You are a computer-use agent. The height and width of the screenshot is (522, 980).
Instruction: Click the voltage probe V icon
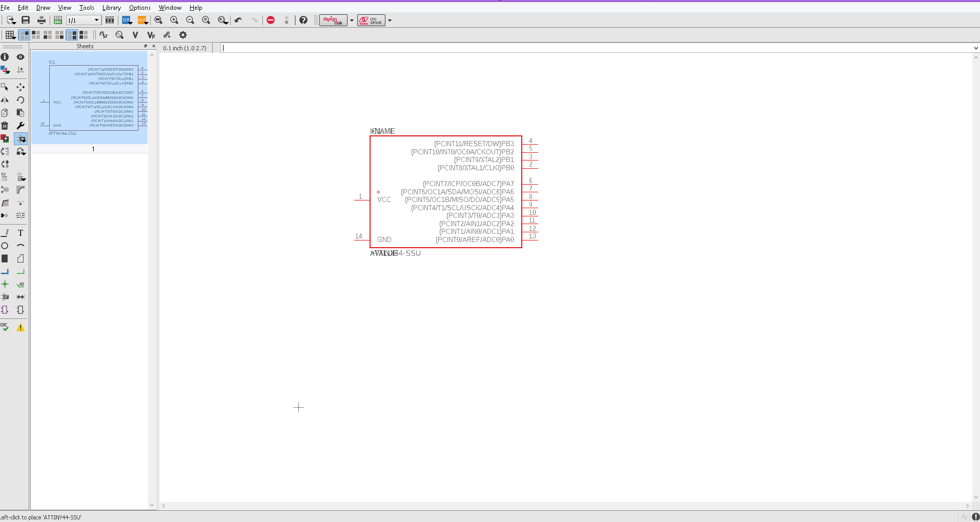tap(135, 35)
